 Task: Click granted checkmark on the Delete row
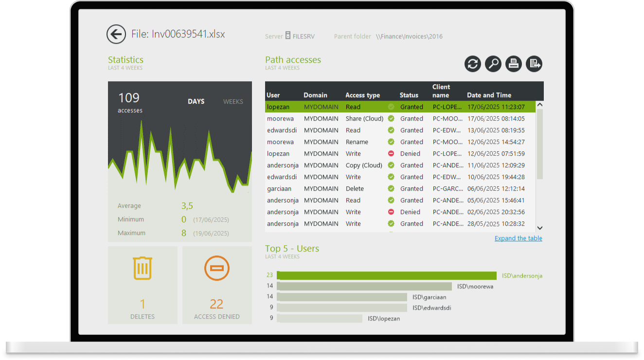pos(391,189)
